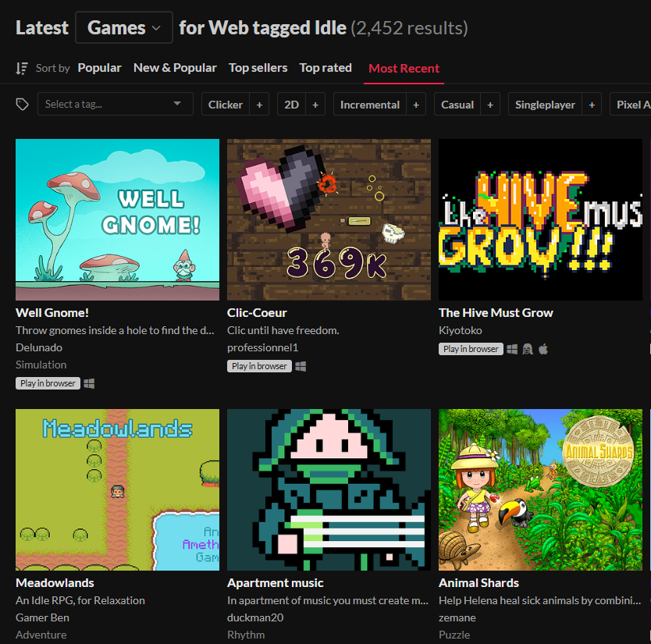Screen dimensions: 651x644
Task: Visit author duckman20's page
Action: (x=255, y=617)
